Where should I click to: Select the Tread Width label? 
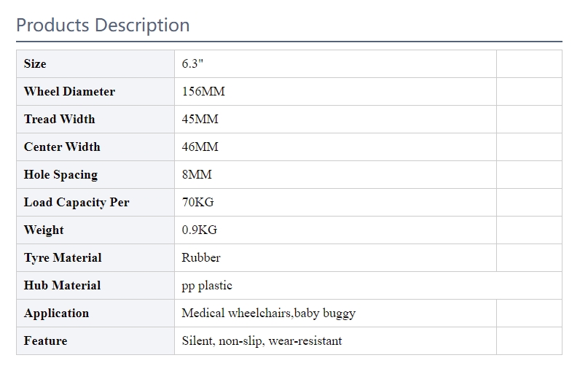(x=59, y=120)
